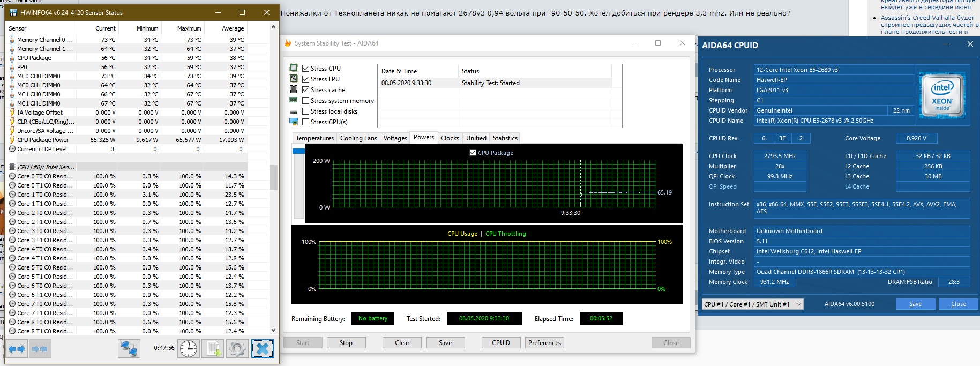Open CPU #1 / Core #1 / SMT Unit dropdown

point(753,304)
